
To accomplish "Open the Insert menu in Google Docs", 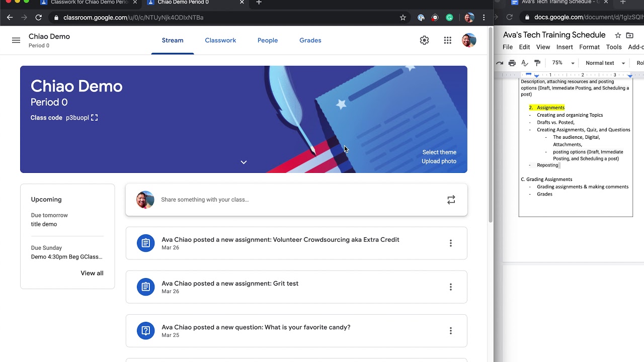I will 565,47.
